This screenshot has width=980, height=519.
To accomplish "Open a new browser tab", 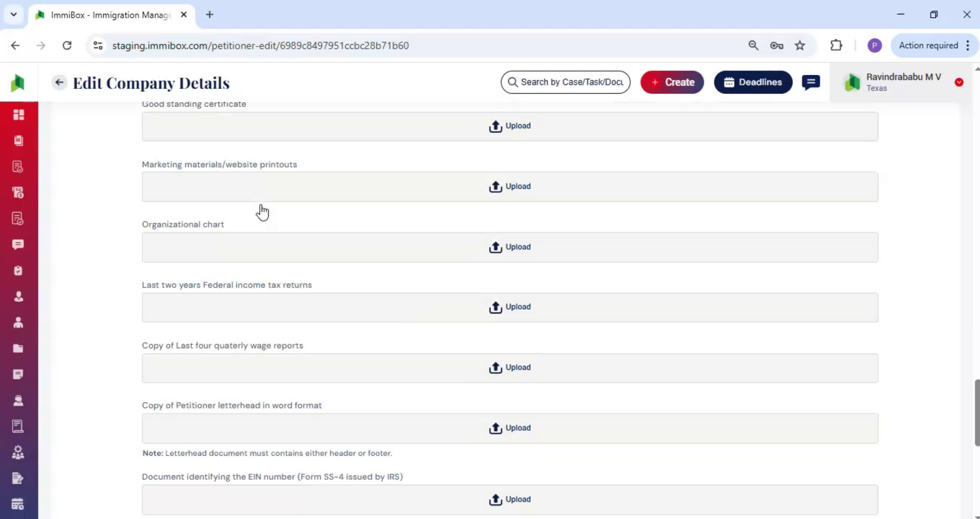I will click(x=209, y=15).
